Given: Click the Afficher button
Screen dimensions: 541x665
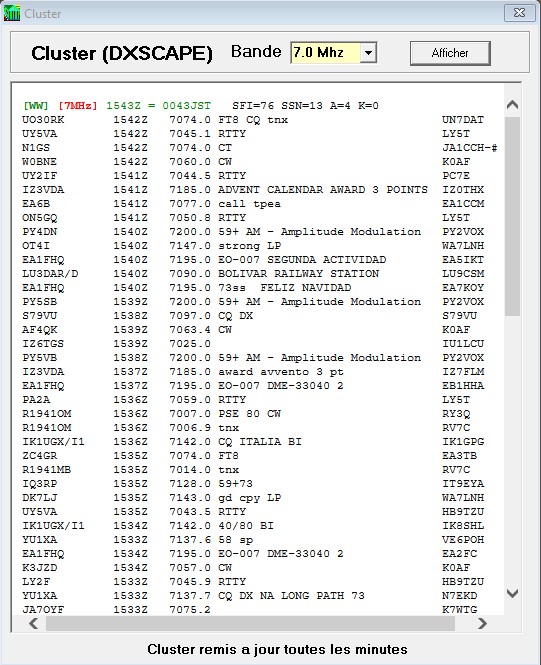Looking at the screenshot, I should coord(450,53).
